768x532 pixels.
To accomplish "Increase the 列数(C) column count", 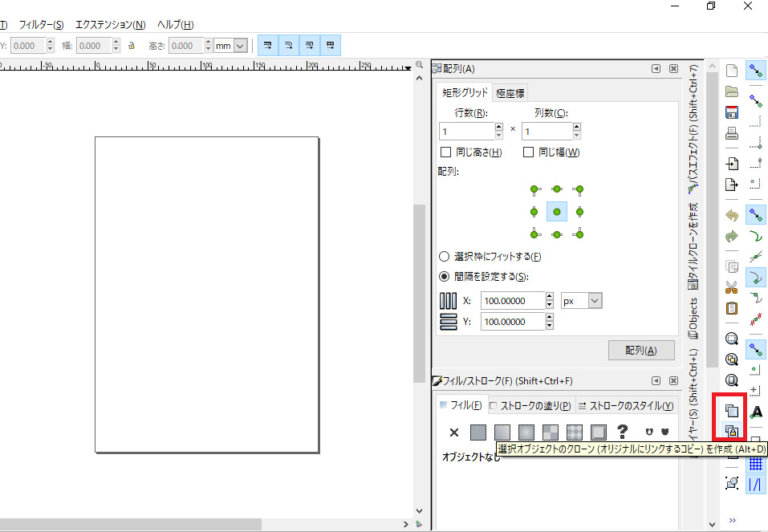I will (x=576, y=127).
